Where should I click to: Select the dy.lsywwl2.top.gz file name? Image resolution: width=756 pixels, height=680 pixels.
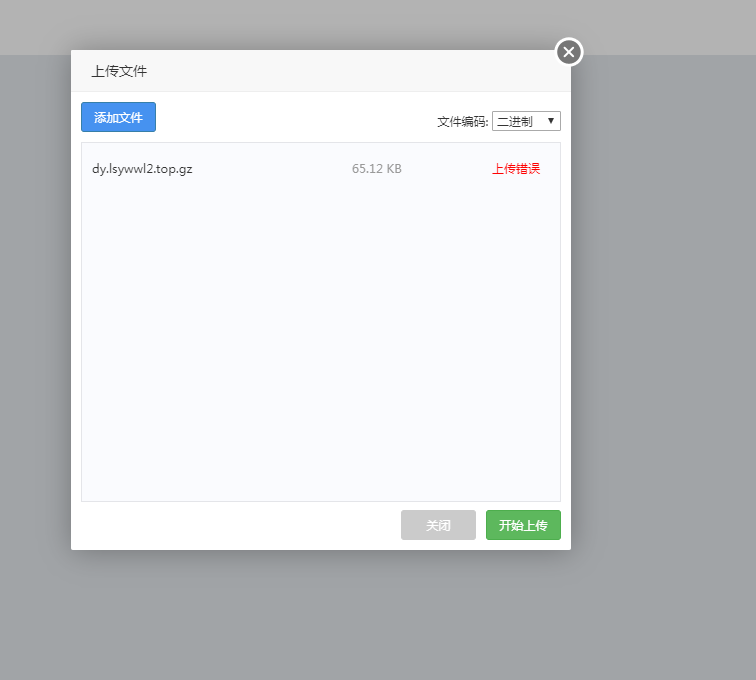coord(142,169)
